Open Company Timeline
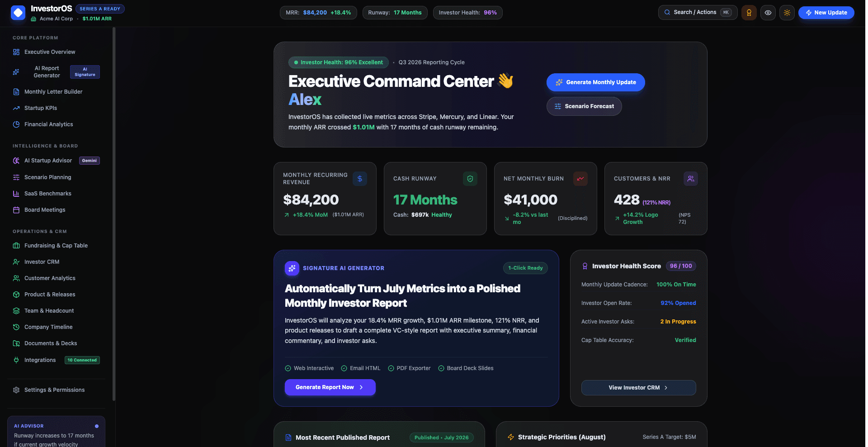The width and height of the screenshot is (868, 447). point(56,327)
